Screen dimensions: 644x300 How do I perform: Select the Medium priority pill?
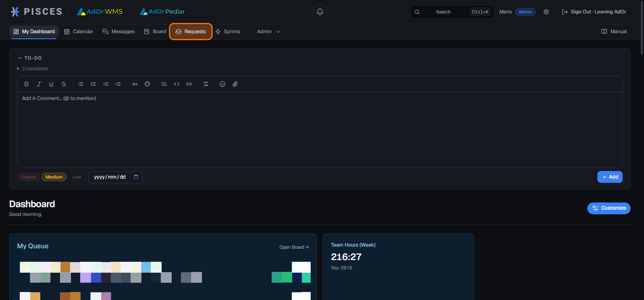coord(54,177)
